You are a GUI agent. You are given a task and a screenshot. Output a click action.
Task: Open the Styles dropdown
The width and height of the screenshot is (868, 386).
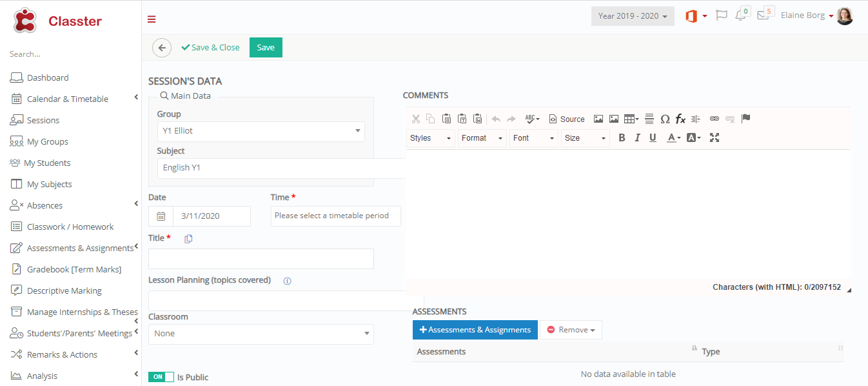pos(431,138)
